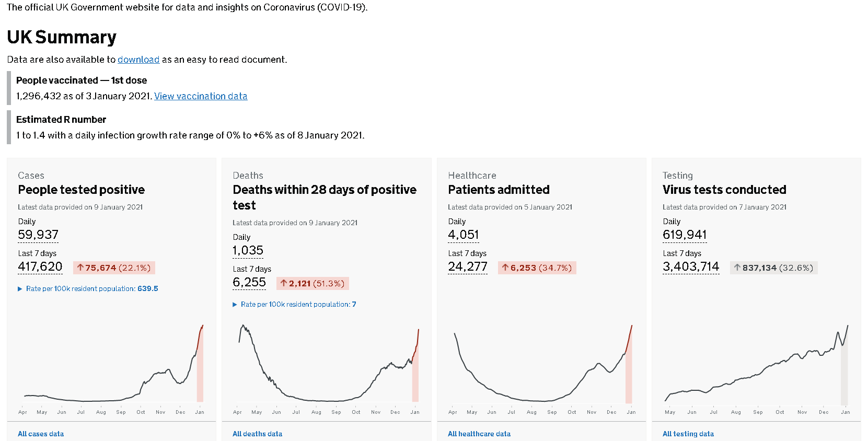Click daily virus tests 619,941
Image resolution: width=868 pixels, height=441 pixels.
(x=685, y=235)
